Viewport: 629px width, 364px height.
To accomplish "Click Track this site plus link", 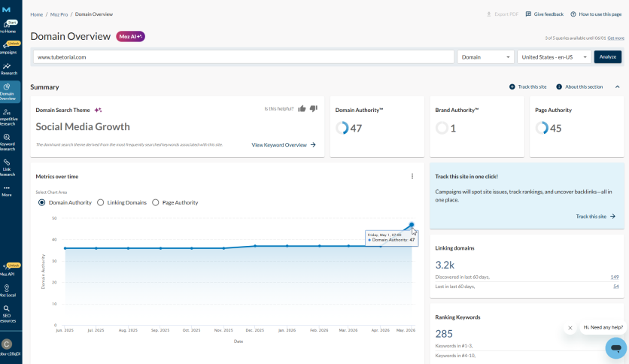I will click(528, 86).
